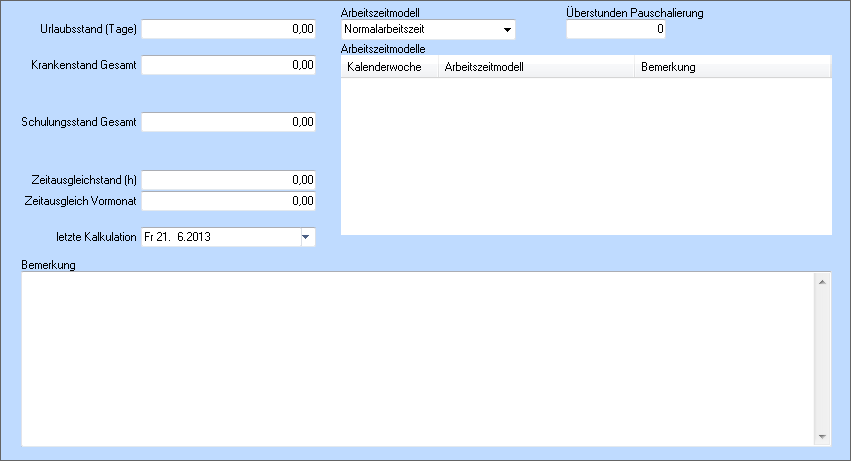This screenshot has width=851, height=461.
Task: Open the Arbeitszeitmodell dropdown arrow
Action: [x=507, y=30]
